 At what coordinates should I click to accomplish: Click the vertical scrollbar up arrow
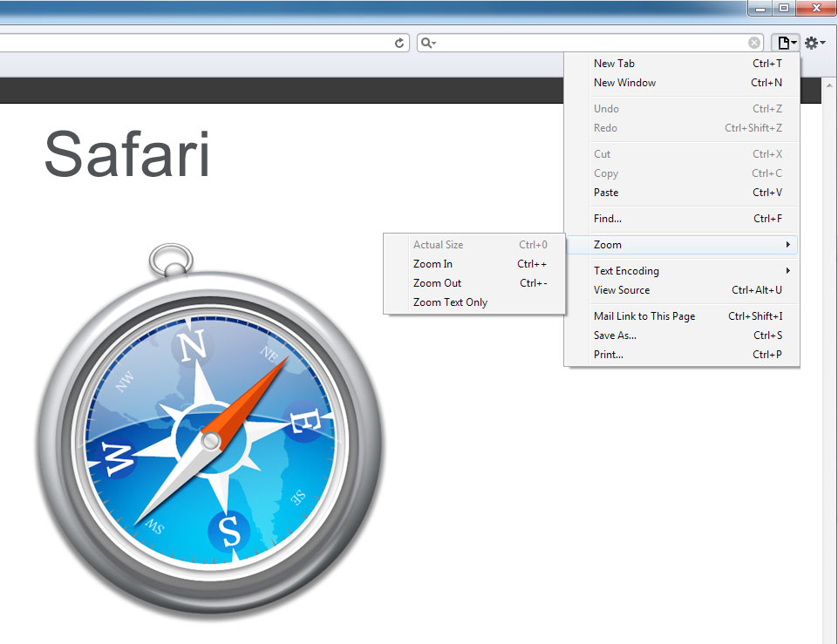[829, 85]
